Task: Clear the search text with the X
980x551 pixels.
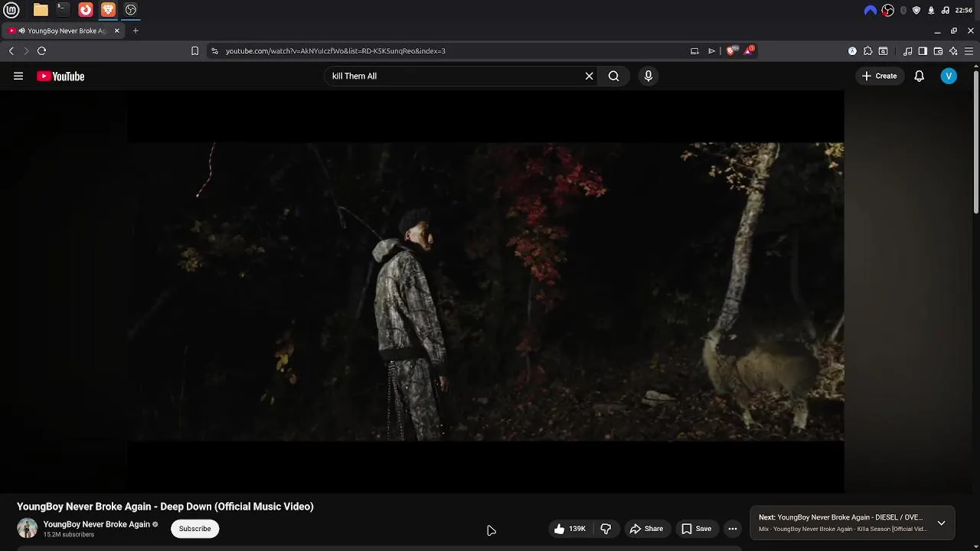Action: pos(590,76)
